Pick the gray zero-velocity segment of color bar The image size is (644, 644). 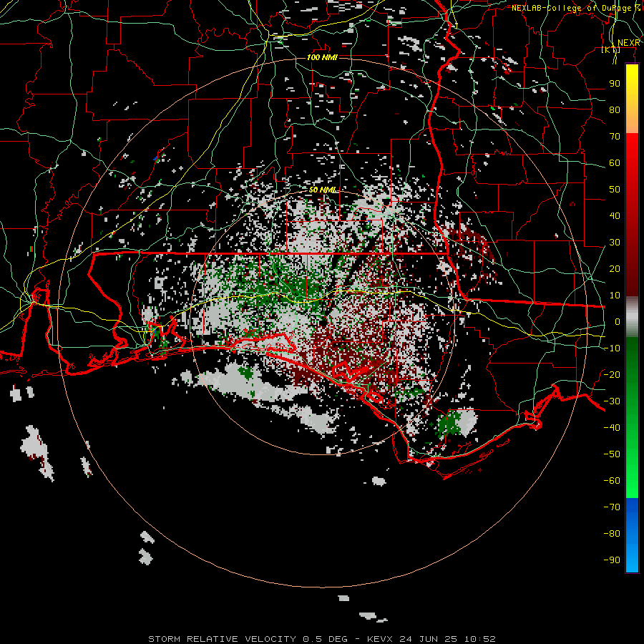pyautogui.click(x=632, y=317)
